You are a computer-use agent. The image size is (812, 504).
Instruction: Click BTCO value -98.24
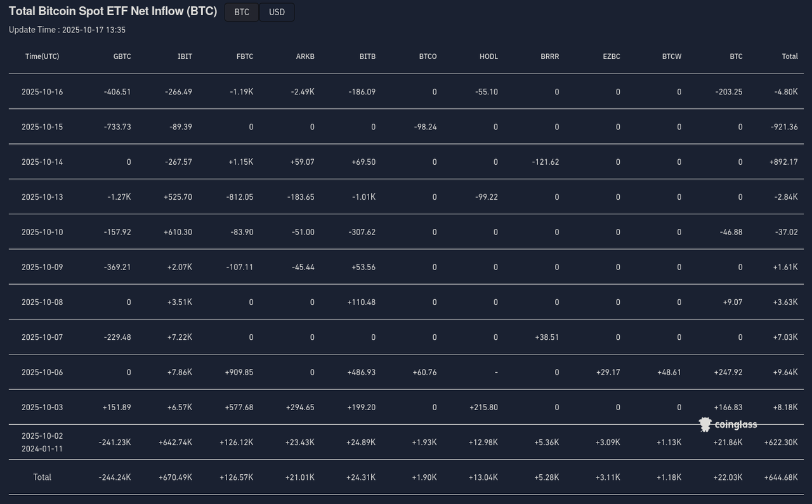tap(425, 127)
